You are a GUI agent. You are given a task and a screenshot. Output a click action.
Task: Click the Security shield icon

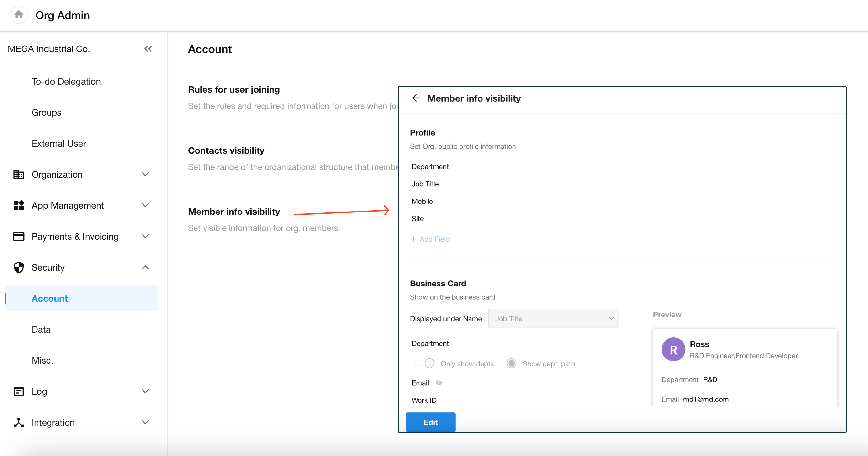pyautogui.click(x=18, y=267)
